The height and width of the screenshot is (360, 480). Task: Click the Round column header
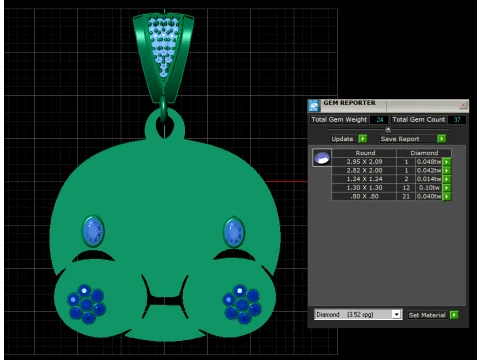click(365, 153)
